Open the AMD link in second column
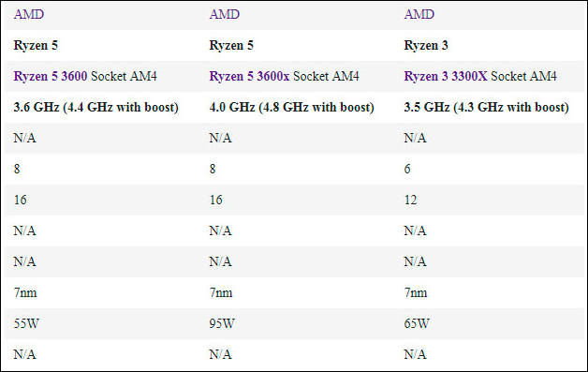588x372 pixels. coord(225,15)
